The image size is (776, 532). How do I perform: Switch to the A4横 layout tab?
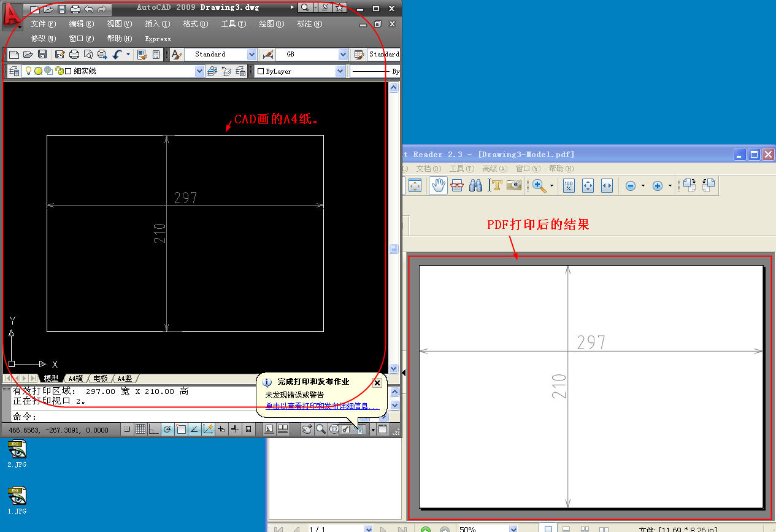click(75, 379)
